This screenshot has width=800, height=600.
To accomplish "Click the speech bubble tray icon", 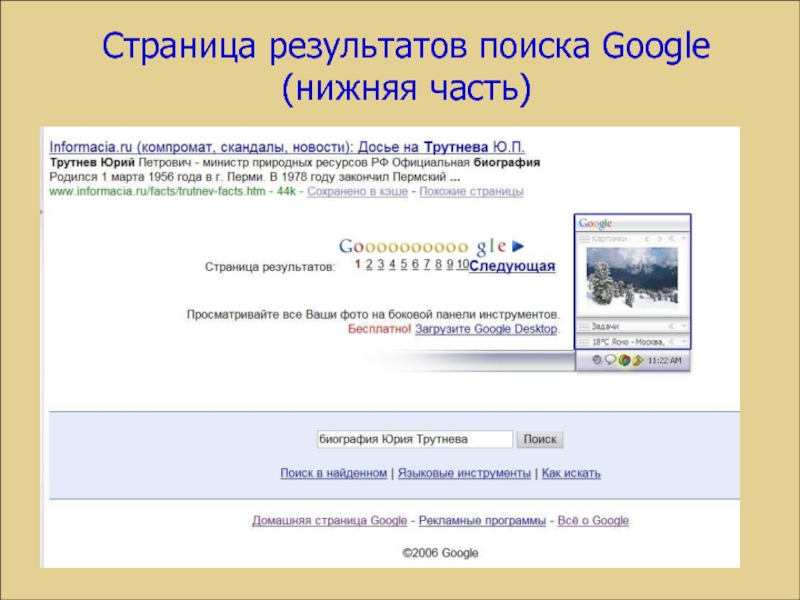I will pos(610,360).
